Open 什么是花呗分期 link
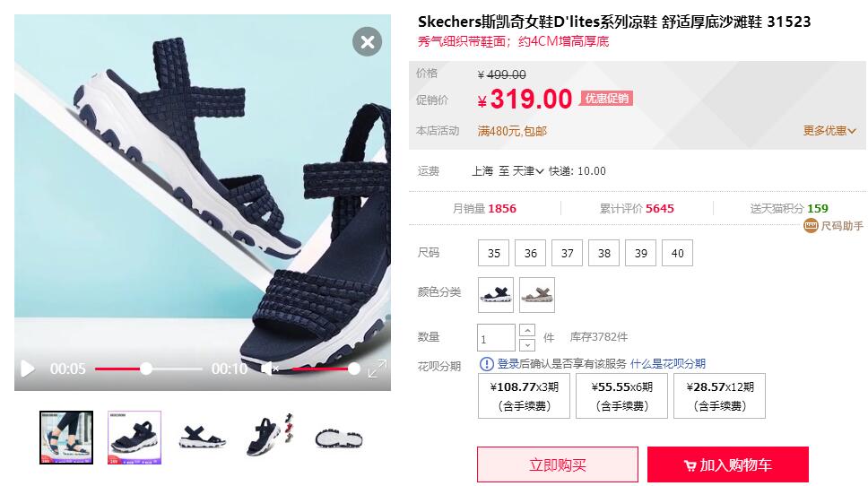 click(x=668, y=364)
